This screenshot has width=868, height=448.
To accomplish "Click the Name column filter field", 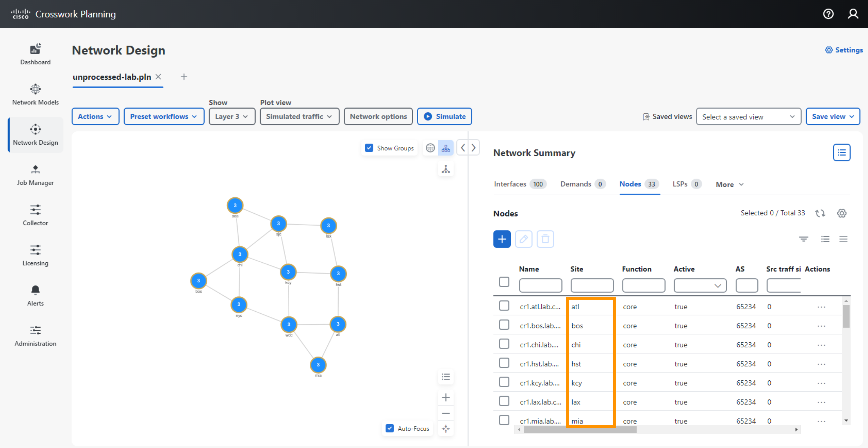I will 541,286.
